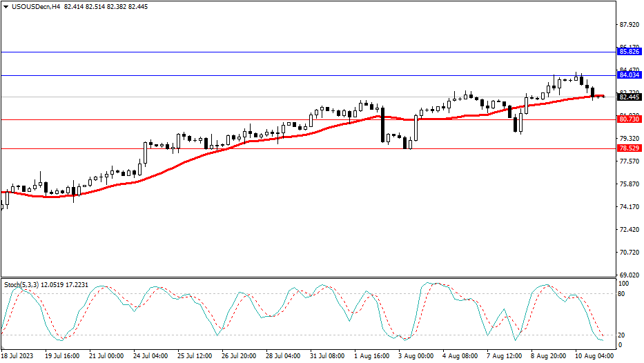Image resolution: width=644 pixels, height=363 pixels.
Task: Click the 74.170 value on price axis
Action: [x=628, y=207]
